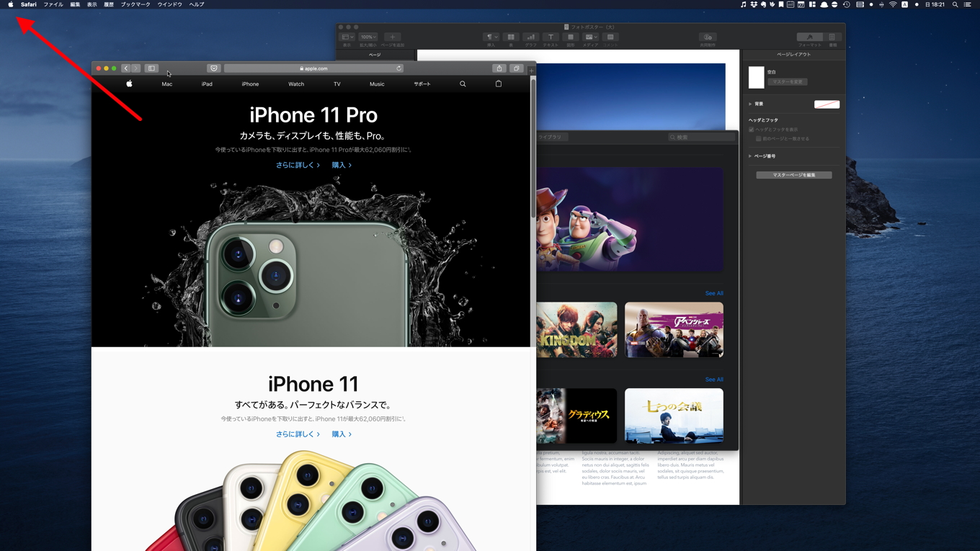Toggle 'ヘッダとフッタを表示' checkbox in Pages
The height and width of the screenshot is (551, 980).
752,130
